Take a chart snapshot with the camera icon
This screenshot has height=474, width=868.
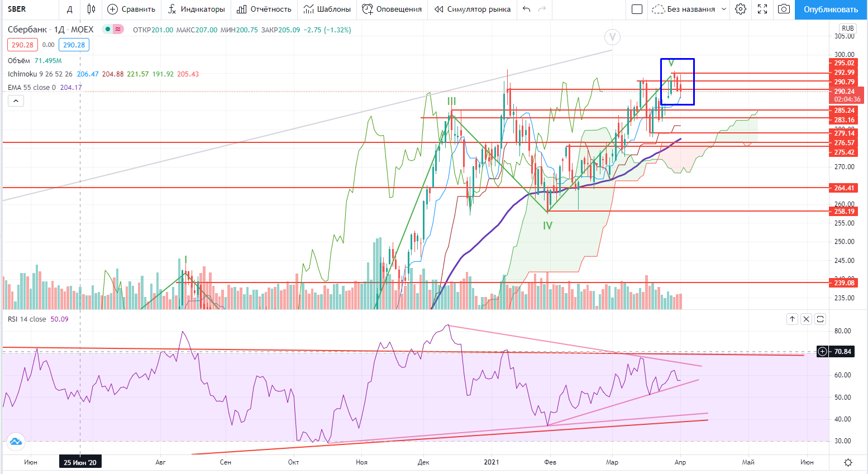784,9
